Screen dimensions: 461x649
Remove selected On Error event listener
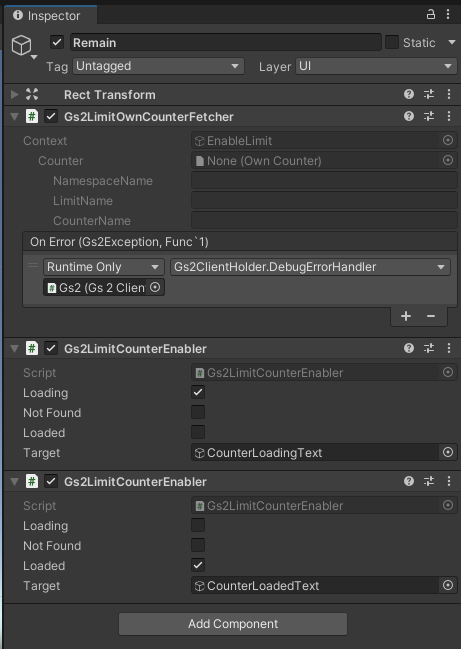coord(431,316)
